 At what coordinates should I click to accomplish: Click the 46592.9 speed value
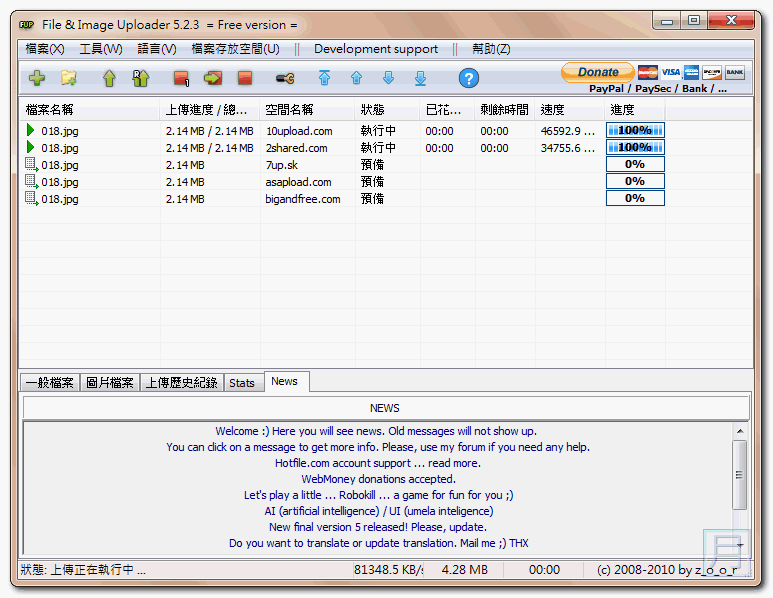pyautogui.click(x=567, y=131)
